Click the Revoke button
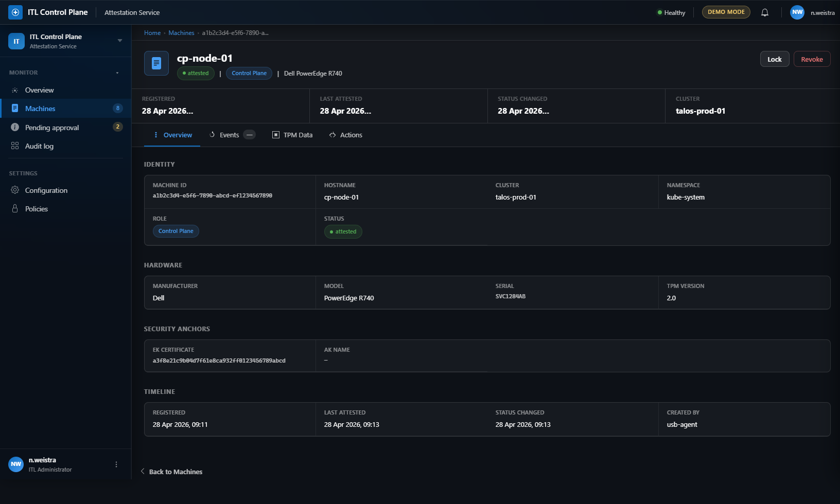Image resolution: width=840 pixels, height=504 pixels. [x=812, y=59]
